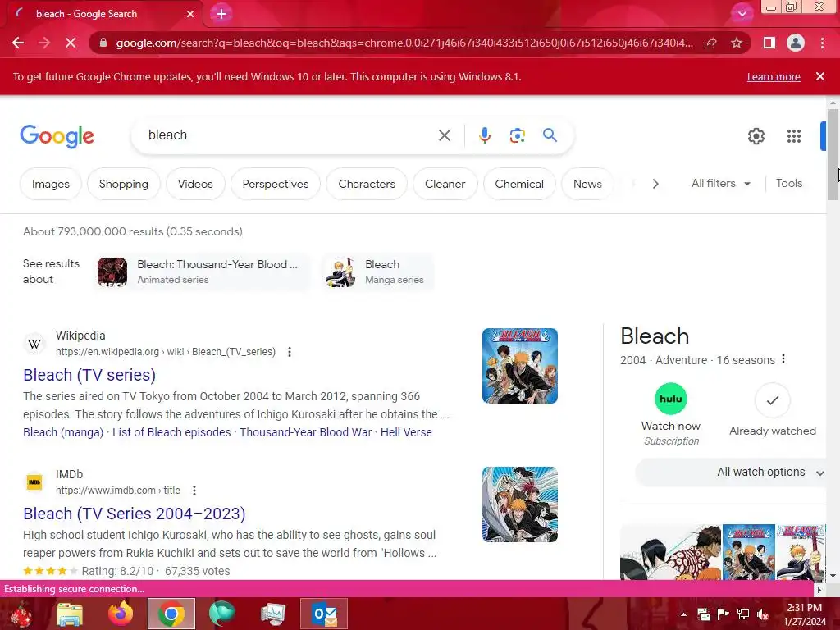This screenshot has height=630, width=840.
Task: Clear the search box with the X
Action: click(444, 135)
